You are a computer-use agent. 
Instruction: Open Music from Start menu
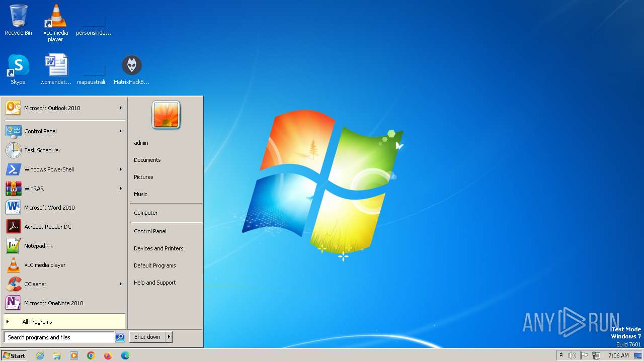tap(166, 194)
